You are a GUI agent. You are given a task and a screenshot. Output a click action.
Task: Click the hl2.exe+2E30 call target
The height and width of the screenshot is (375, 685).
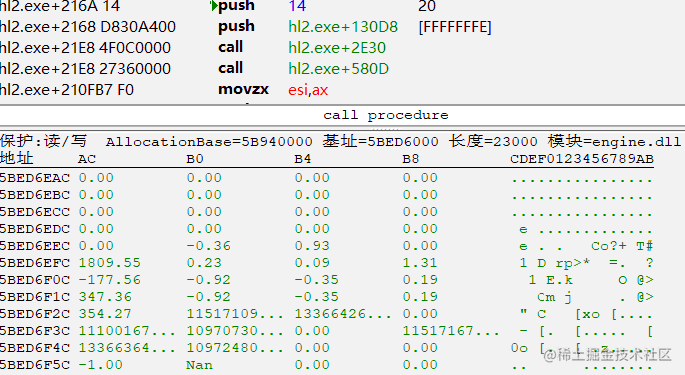pos(337,48)
